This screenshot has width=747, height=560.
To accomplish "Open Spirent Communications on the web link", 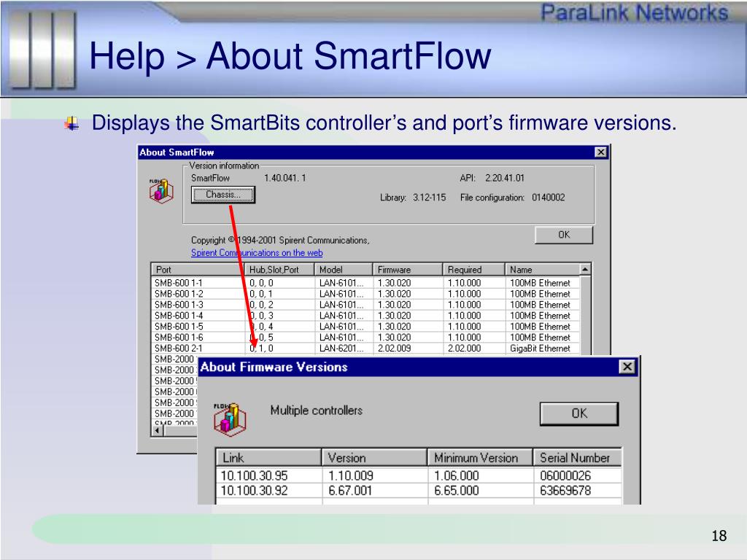I will pyautogui.click(x=257, y=253).
